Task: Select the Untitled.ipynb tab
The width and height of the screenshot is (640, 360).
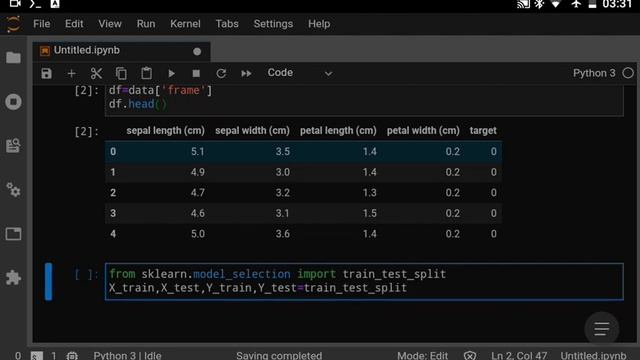Action: coord(121,51)
